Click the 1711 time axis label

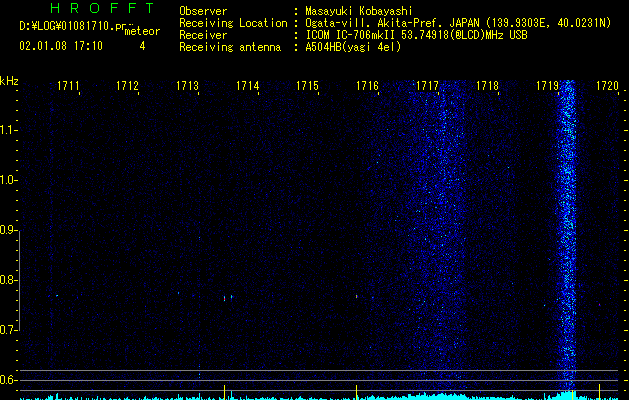coord(68,86)
